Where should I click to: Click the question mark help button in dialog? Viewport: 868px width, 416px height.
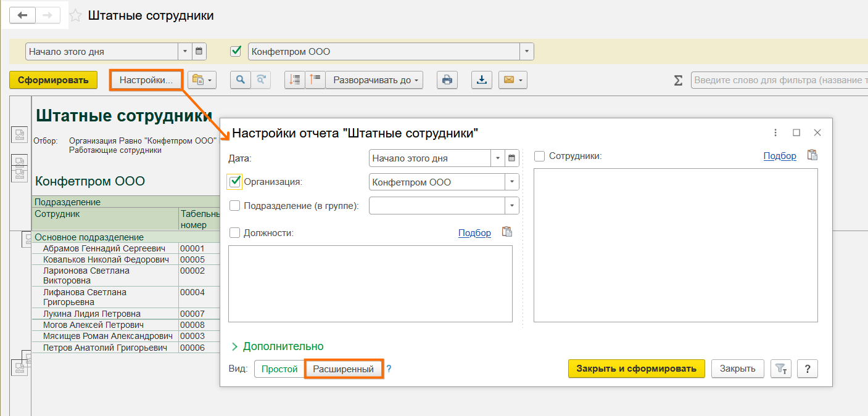(x=808, y=369)
